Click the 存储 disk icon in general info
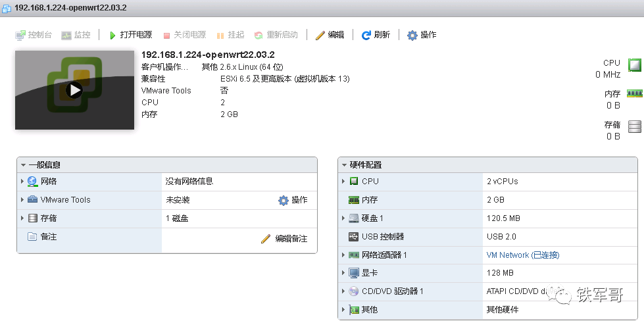 pos(33,218)
